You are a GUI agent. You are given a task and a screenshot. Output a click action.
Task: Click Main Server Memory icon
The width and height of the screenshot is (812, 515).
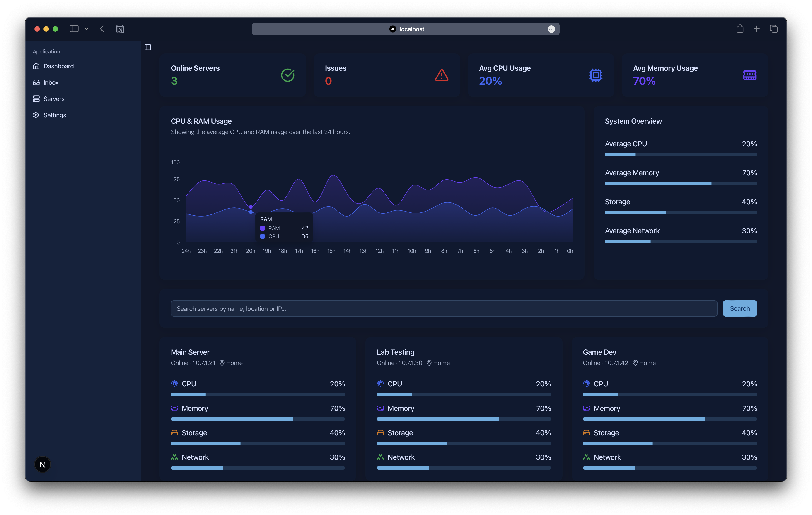[174, 408]
